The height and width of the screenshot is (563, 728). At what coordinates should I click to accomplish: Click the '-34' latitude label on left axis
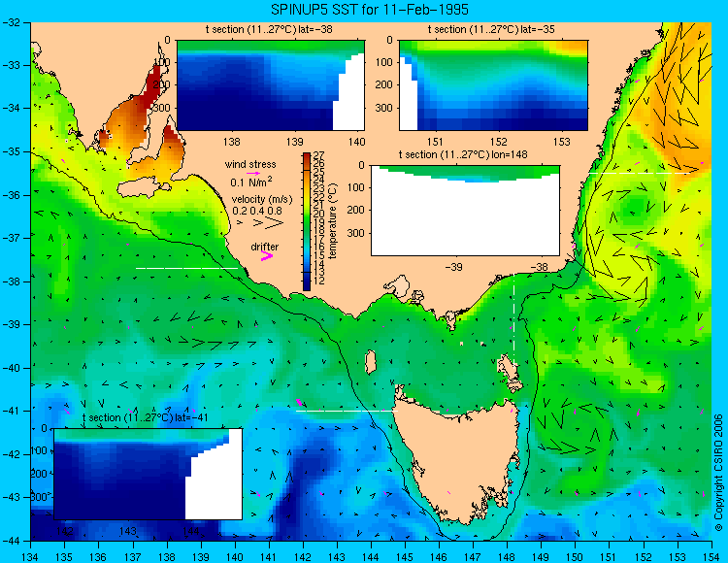[12, 108]
